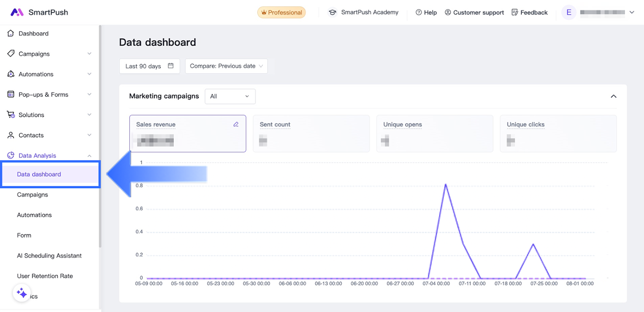Open the Help question mark icon
Image resolution: width=644 pixels, height=312 pixels.
[419, 12]
